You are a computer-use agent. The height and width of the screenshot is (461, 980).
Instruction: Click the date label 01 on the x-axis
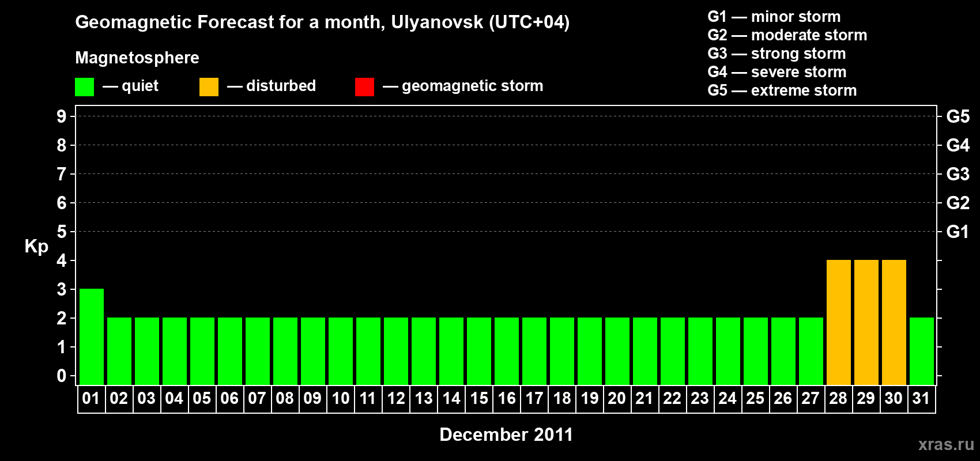pyautogui.click(x=91, y=399)
